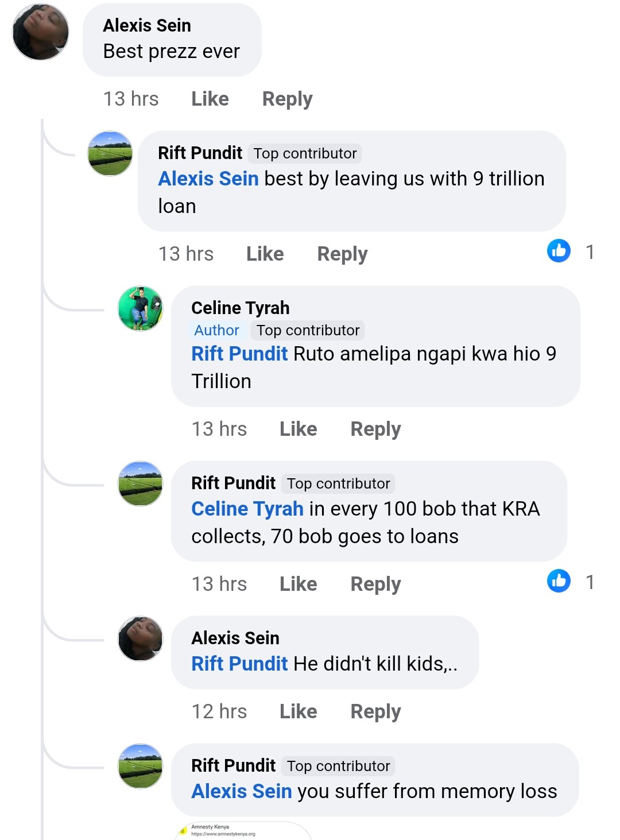Open the Amnesty Kenya link preview

click(241, 830)
